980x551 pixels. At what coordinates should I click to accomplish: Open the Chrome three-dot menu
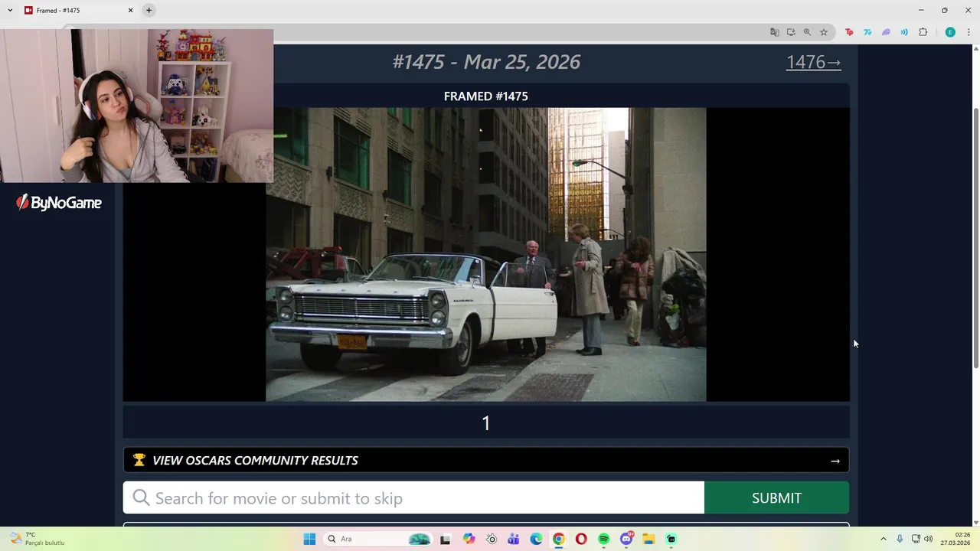pos(969,32)
